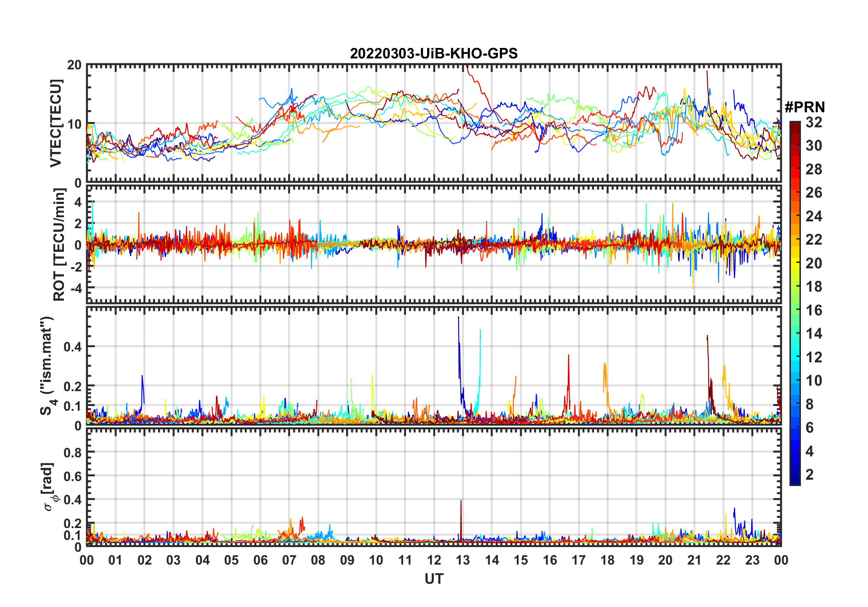868x607 pixels.
Task: Click colorbar tick label 30
Action: coord(814,146)
